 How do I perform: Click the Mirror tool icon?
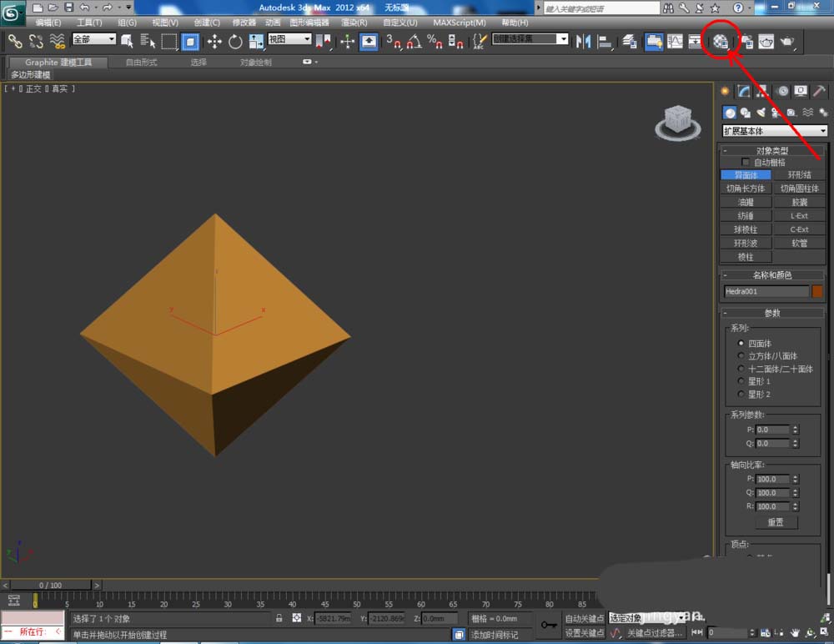coord(584,41)
